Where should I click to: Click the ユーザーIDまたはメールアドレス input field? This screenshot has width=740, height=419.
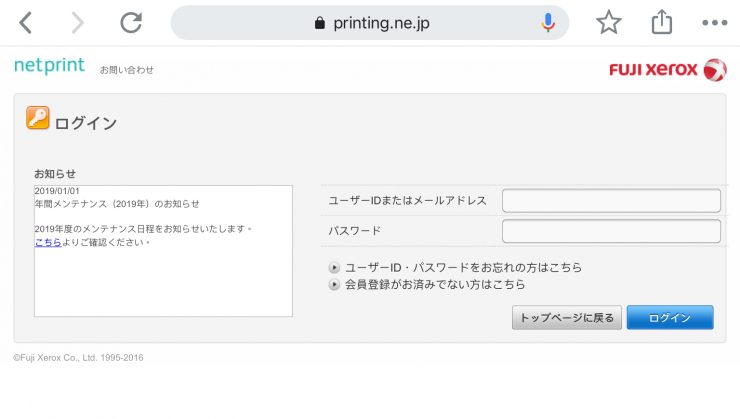(x=610, y=200)
